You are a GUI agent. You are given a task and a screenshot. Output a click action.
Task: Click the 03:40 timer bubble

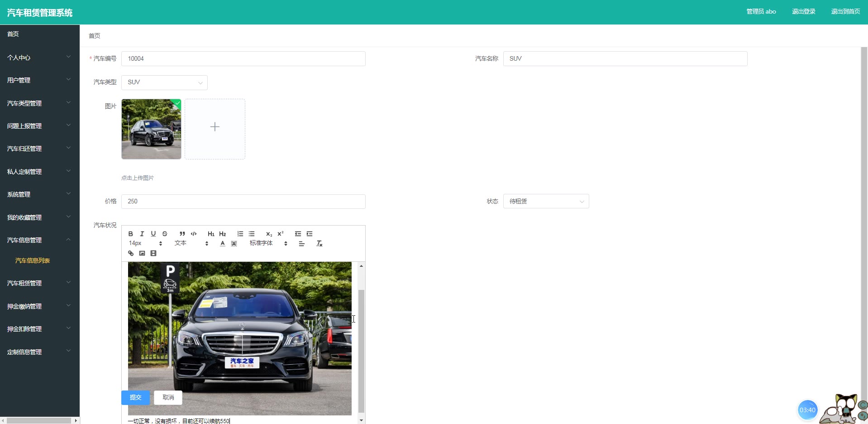807,410
